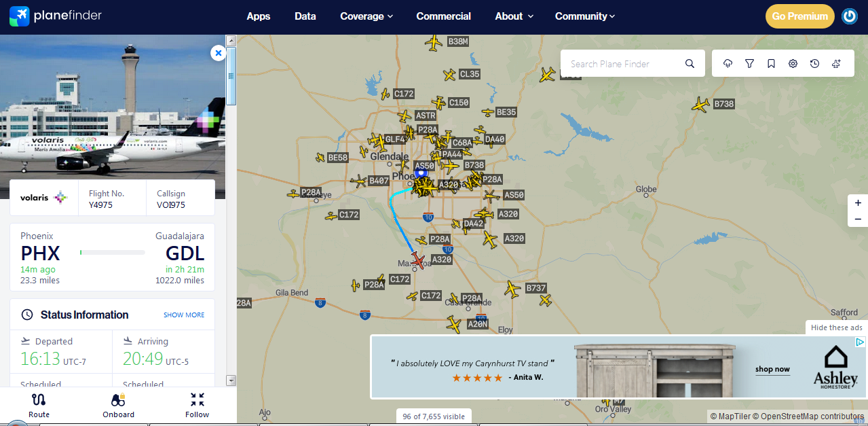Select the BE58 aircraft marker
Viewport: 868px width, 426px height.
[x=320, y=158]
